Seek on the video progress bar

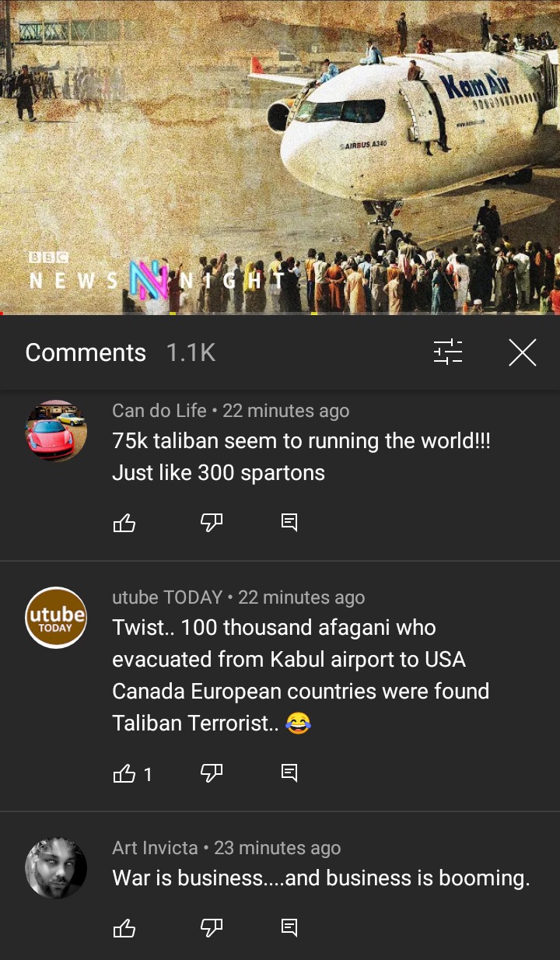(280, 314)
